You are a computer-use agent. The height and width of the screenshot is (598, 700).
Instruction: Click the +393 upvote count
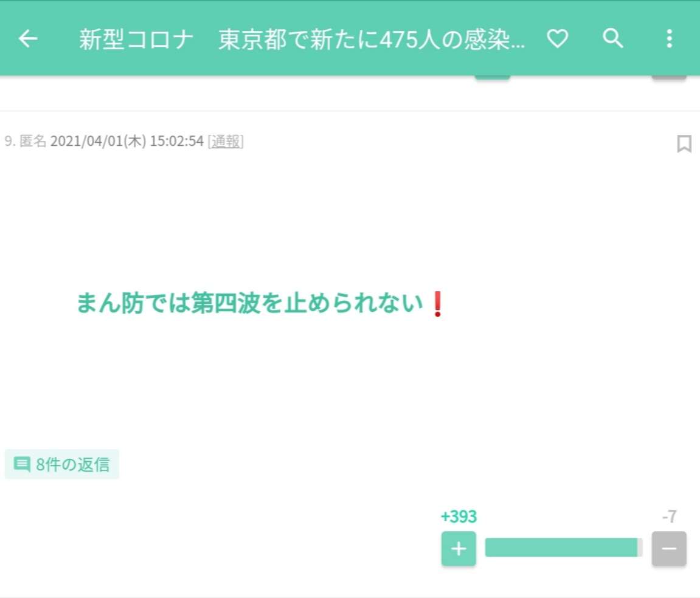coord(459,517)
